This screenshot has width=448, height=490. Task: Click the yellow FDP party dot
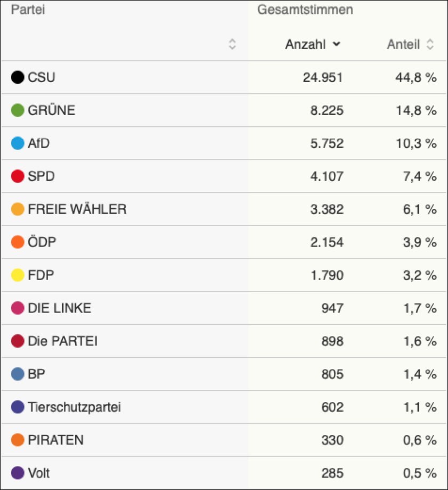pos(18,276)
